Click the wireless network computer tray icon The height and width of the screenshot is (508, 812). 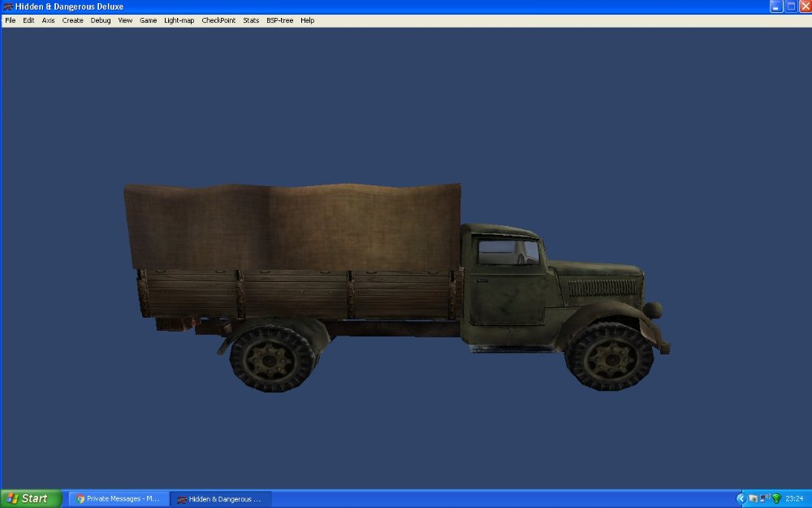tap(764, 498)
